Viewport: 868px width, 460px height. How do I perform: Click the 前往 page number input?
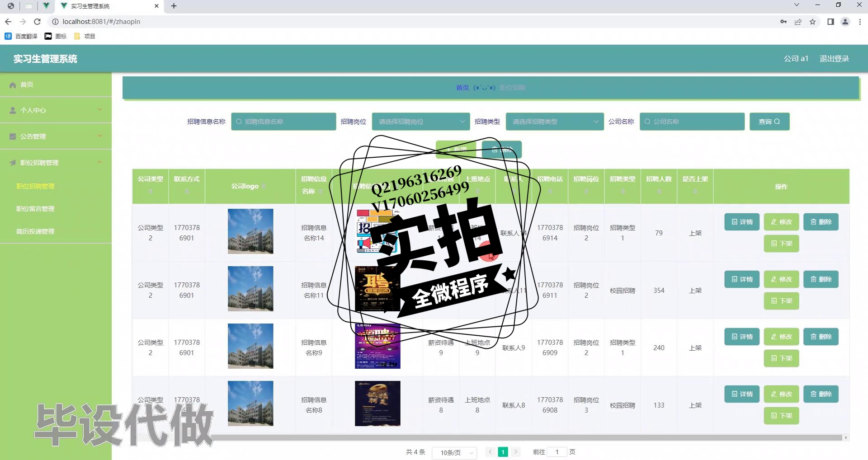click(557, 452)
